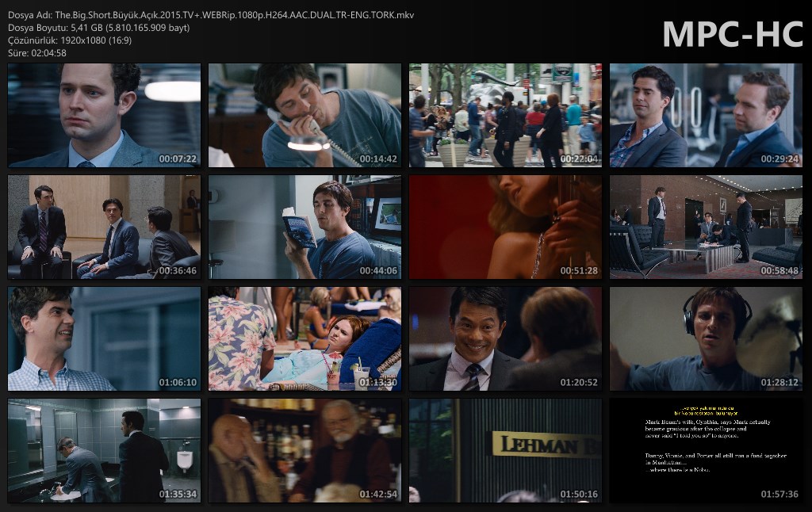
Task: Click the book-reading thumbnail at 00:44:06
Action: click(304, 227)
